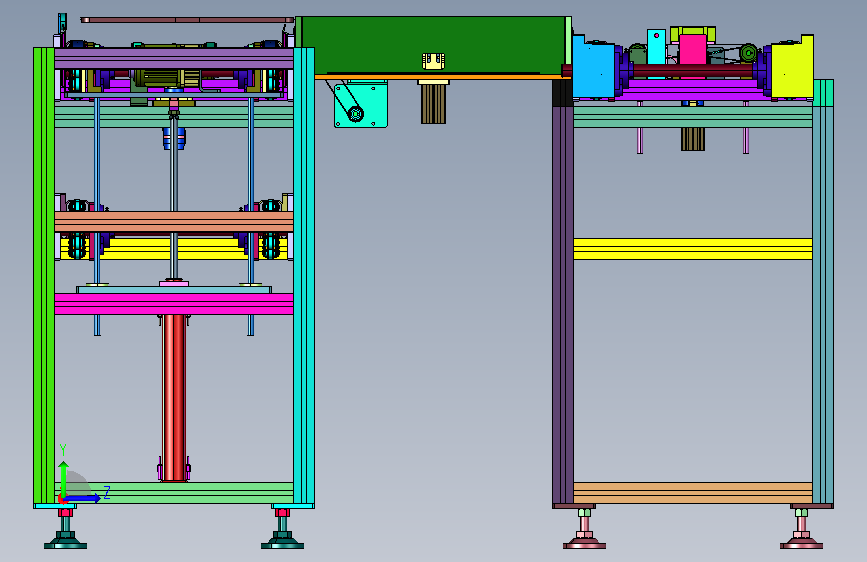867x562 pixels.
Task: Click the orange bottom beam of right frame
Action: (693, 492)
